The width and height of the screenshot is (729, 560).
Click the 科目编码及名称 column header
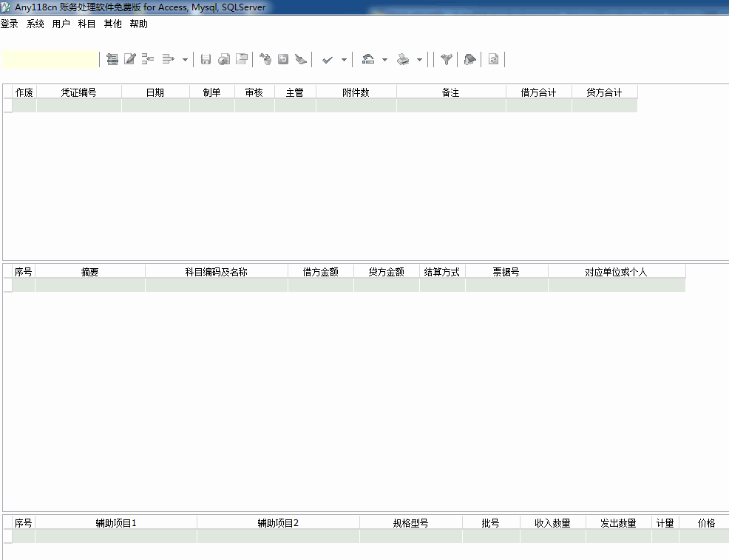pos(216,271)
